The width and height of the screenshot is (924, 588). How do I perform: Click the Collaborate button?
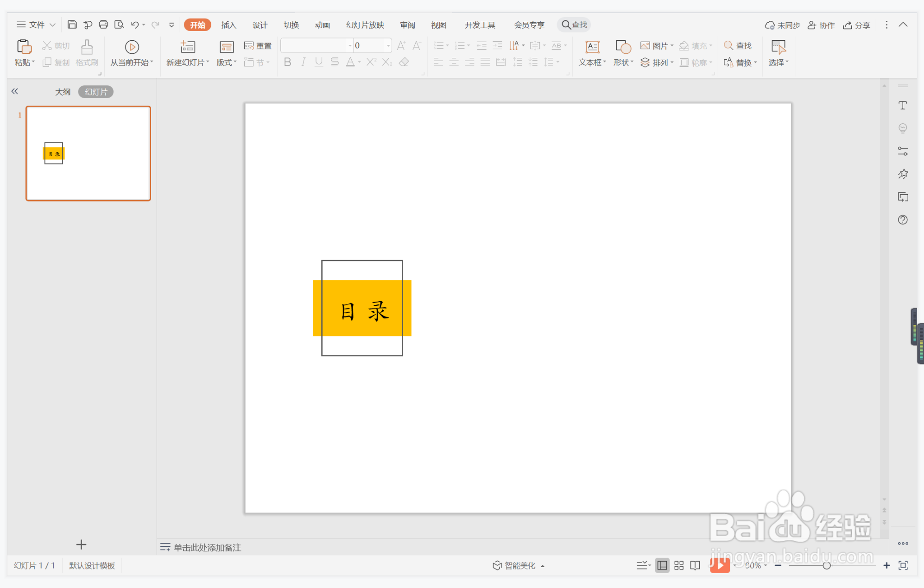tap(821, 25)
